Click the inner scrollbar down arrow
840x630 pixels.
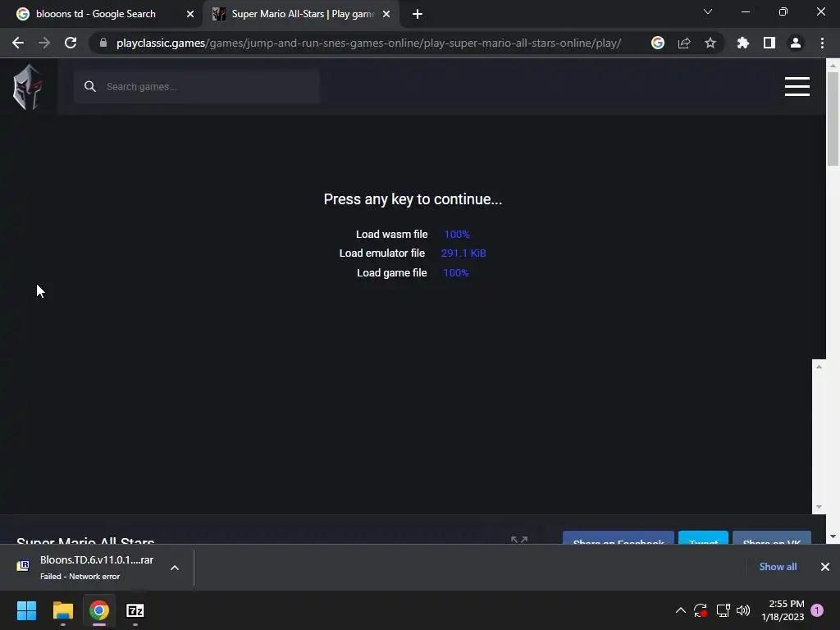(819, 507)
